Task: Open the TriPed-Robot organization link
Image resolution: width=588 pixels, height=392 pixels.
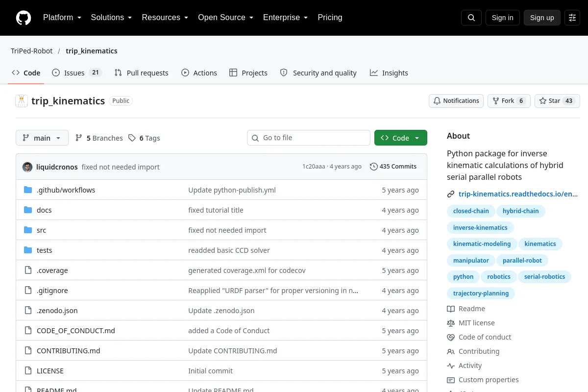Action: point(31,51)
